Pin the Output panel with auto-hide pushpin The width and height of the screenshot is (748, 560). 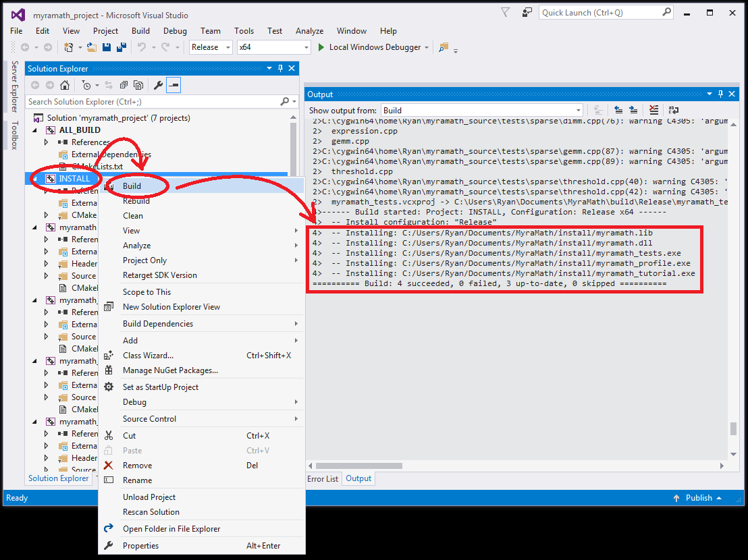721,94
